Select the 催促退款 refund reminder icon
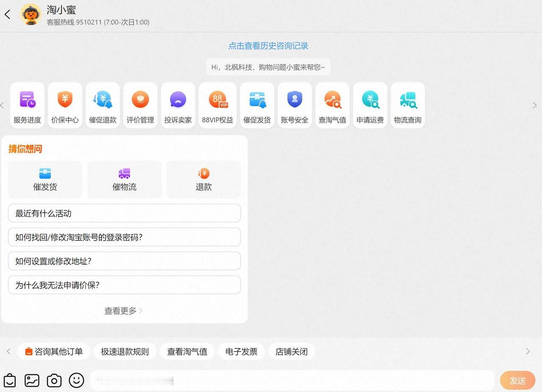The image size is (542, 392). 102,105
